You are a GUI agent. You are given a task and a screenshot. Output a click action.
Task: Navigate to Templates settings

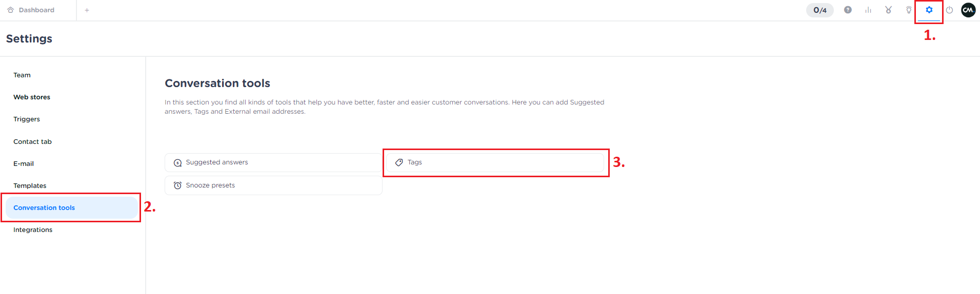coord(30,186)
